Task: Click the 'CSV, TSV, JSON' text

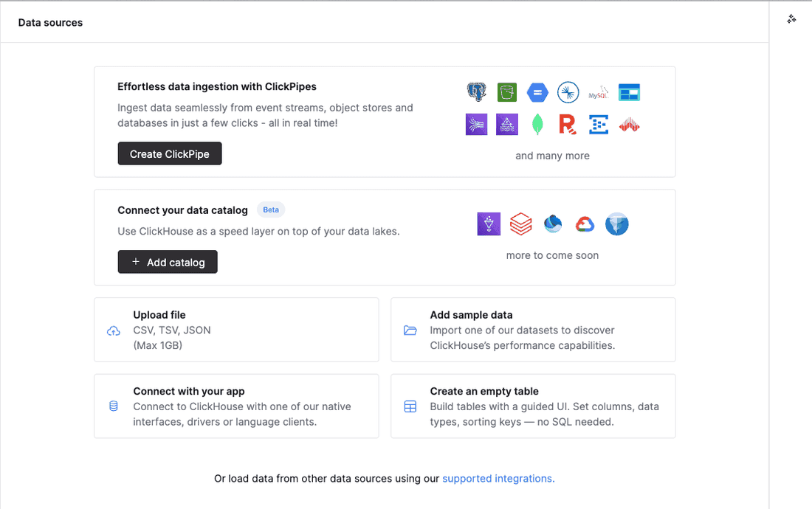Action: tap(172, 330)
